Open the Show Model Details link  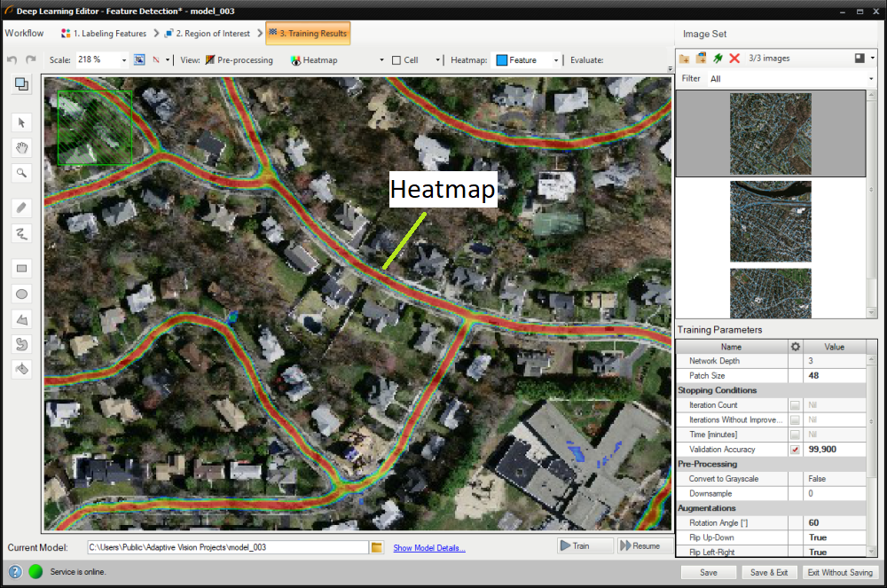429,548
